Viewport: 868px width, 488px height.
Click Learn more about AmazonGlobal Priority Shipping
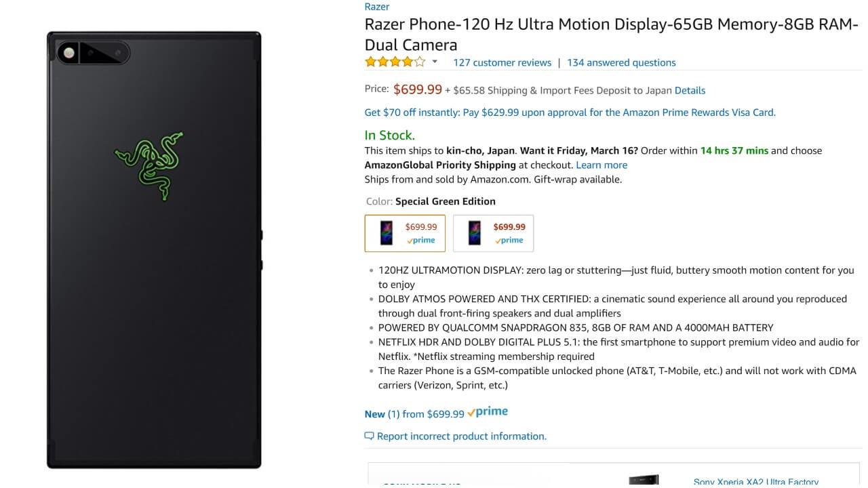(x=601, y=165)
